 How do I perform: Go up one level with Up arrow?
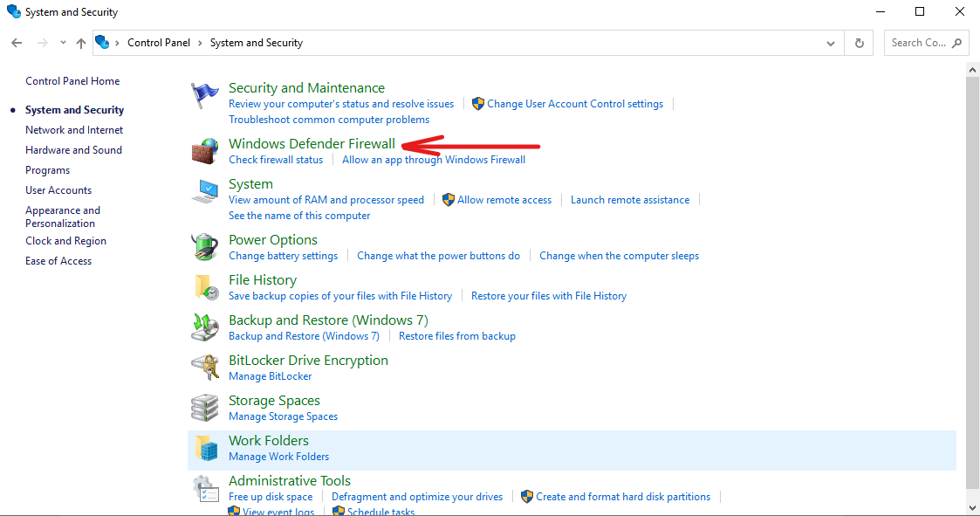point(80,43)
